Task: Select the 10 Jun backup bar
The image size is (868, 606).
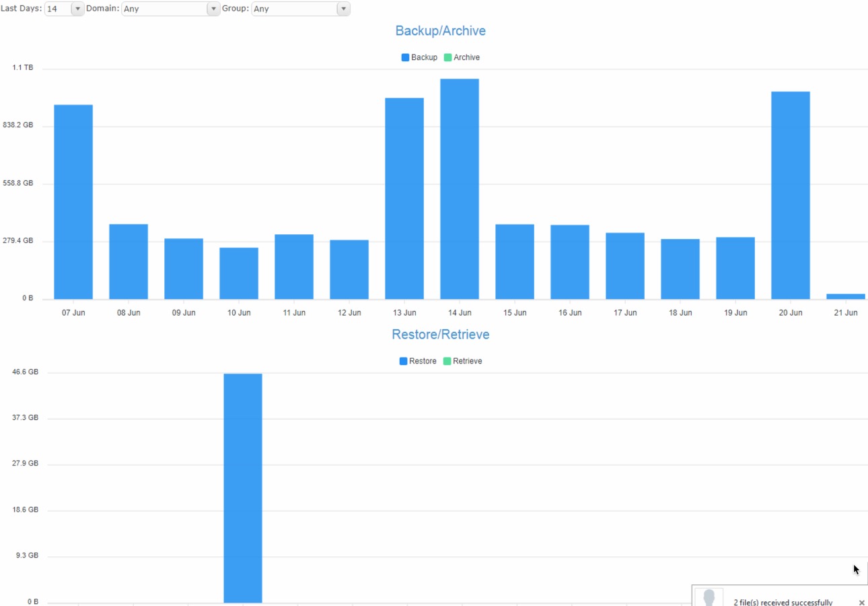Action: (x=239, y=273)
